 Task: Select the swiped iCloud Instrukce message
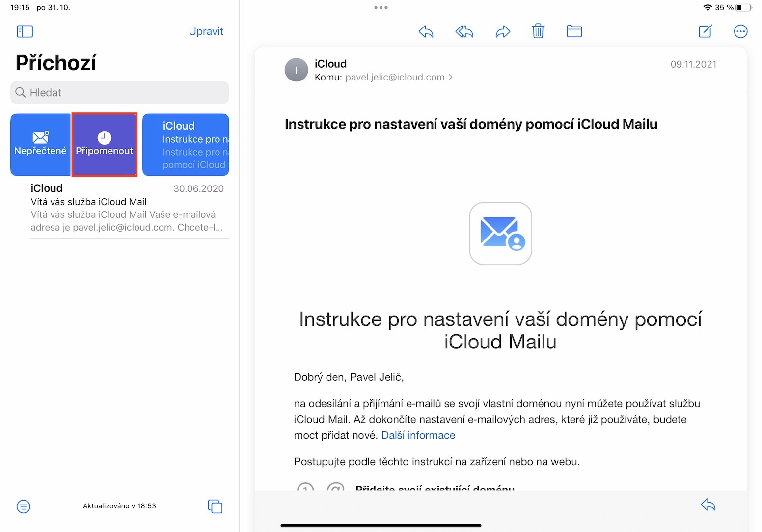[186, 145]
